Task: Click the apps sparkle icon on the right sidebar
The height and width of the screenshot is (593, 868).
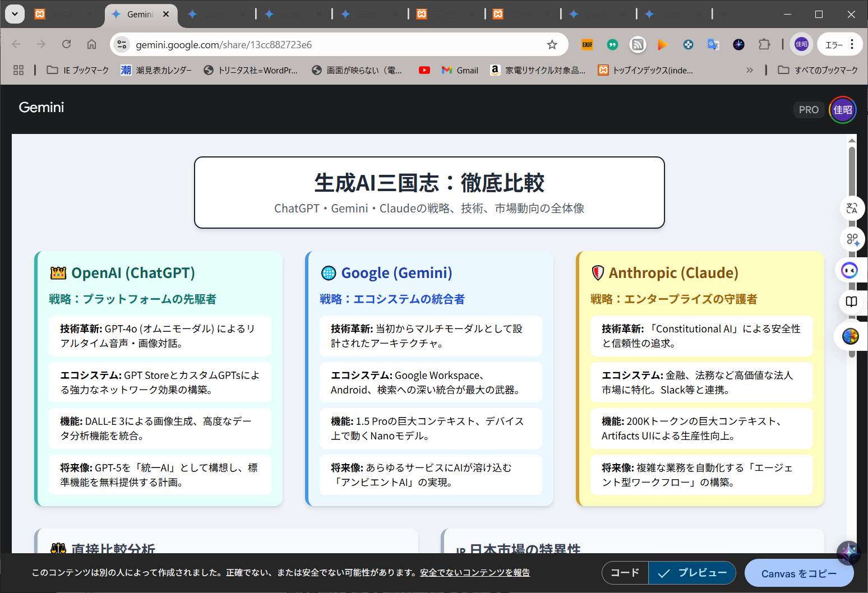Action: pos(852,239)
